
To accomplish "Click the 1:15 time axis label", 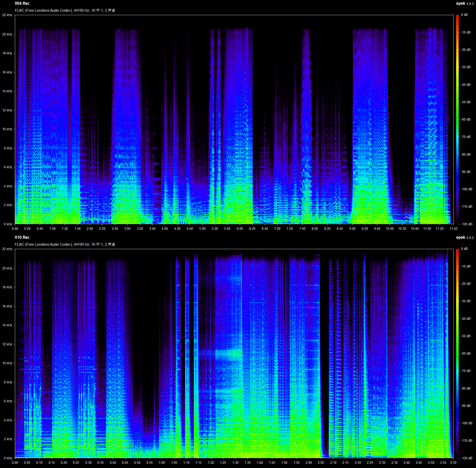I will [199, 463].
